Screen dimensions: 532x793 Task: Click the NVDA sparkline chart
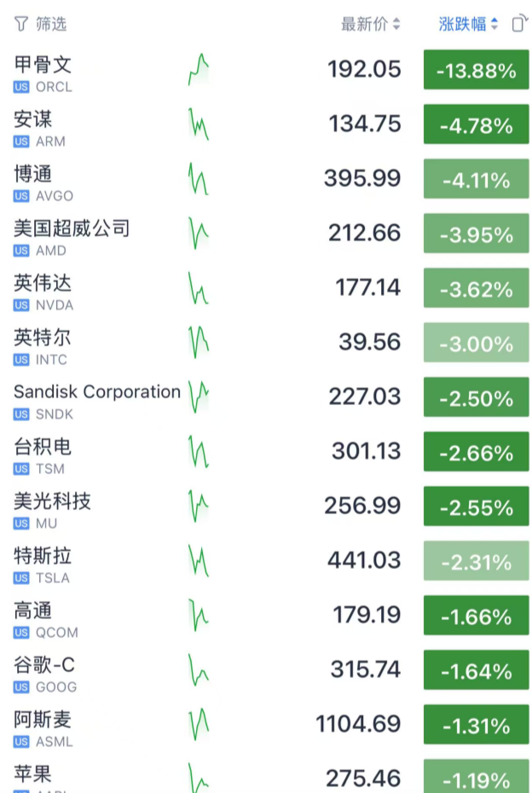[199, 287]
